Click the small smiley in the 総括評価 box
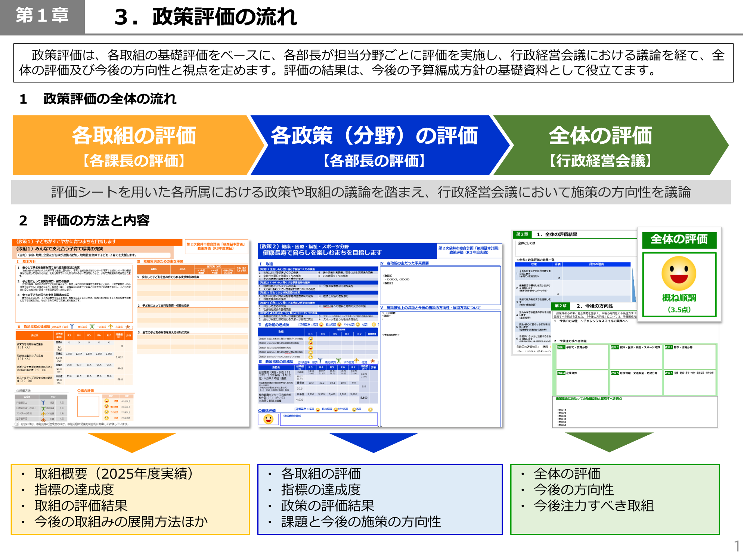 coord(268,419)
